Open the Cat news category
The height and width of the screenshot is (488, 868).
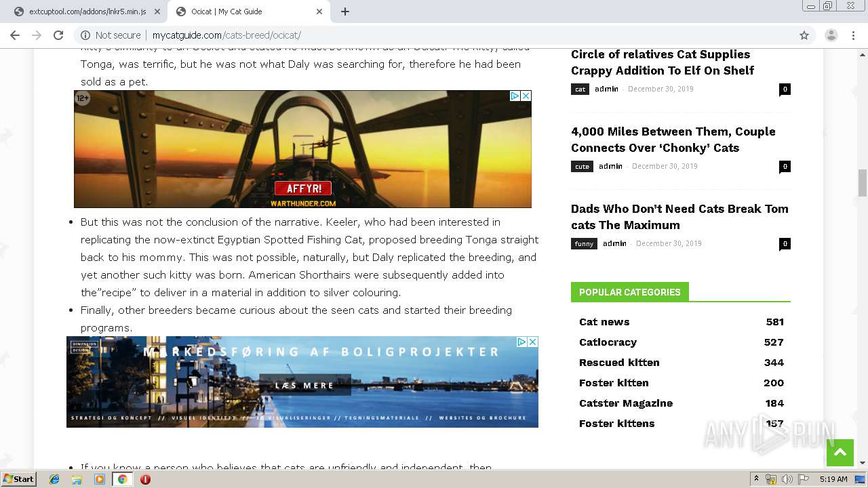tap(604, 322)
